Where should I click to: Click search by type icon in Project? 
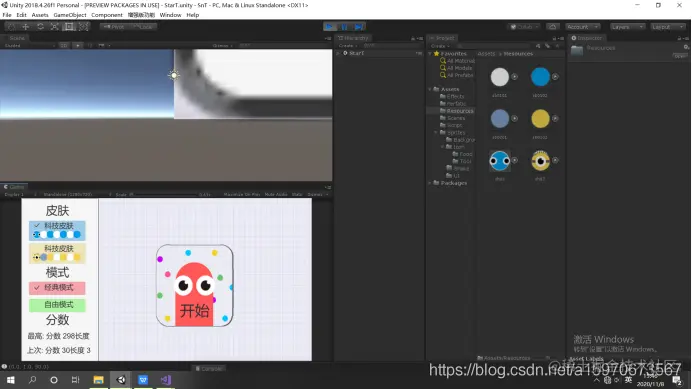click(538, 46)
